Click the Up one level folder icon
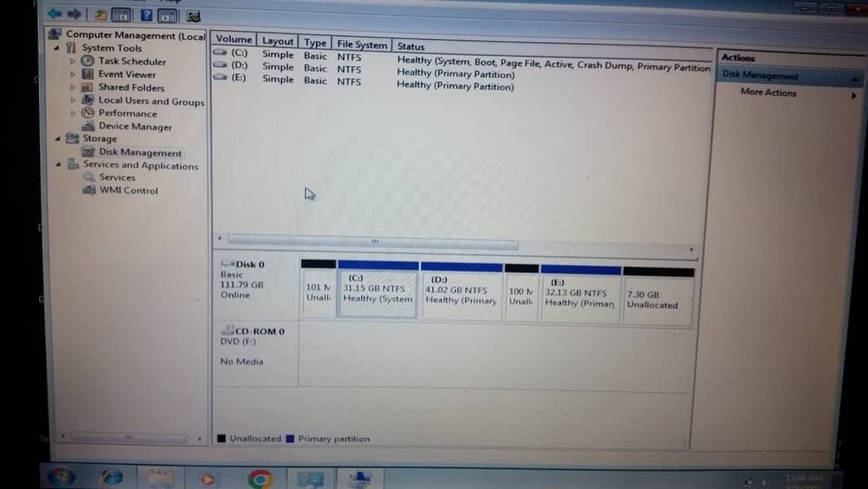The image size is (868, 489). pyautogui.click(x=100, y=15)
